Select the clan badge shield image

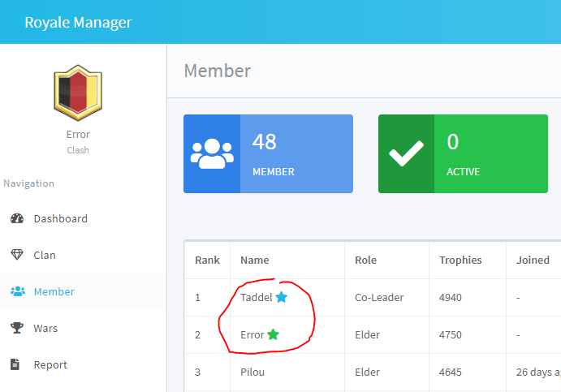78,93
